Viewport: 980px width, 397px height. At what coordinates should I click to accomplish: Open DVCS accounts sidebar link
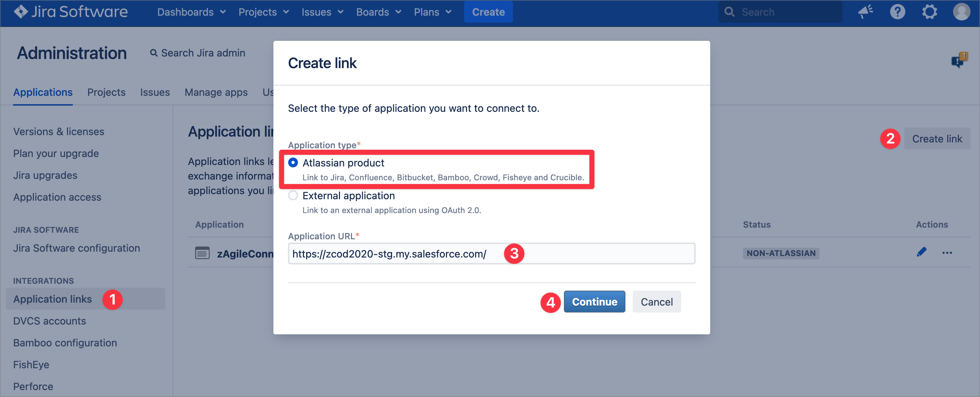click(50, 321)
